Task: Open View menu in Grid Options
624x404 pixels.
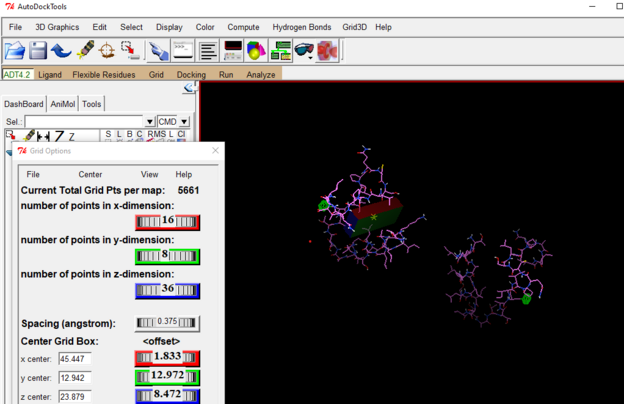Action: [x=149, y=174]
